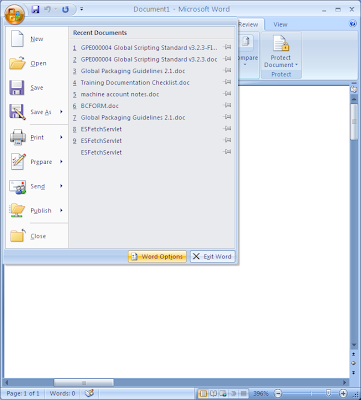Click the Zoom Out minus button
The width and height of the screenshot is (361, 400).
coord(278,394)
